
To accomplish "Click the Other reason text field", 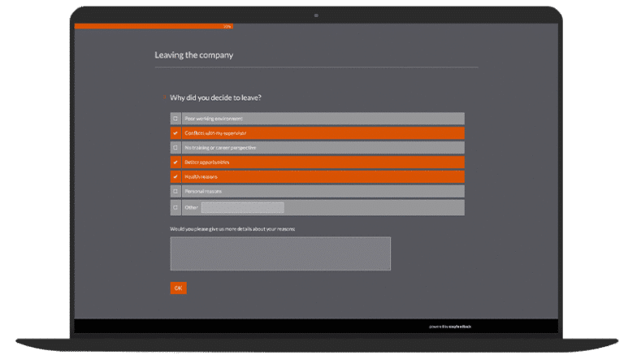I will coord(243,207).
